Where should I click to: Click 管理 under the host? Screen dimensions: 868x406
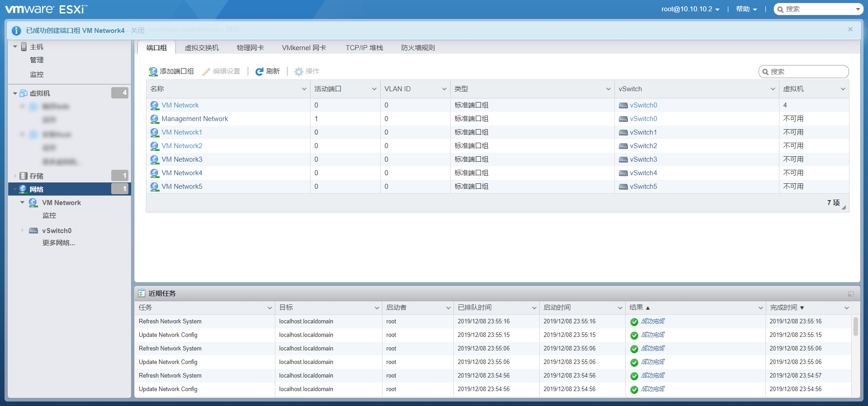tap(37, 60)
